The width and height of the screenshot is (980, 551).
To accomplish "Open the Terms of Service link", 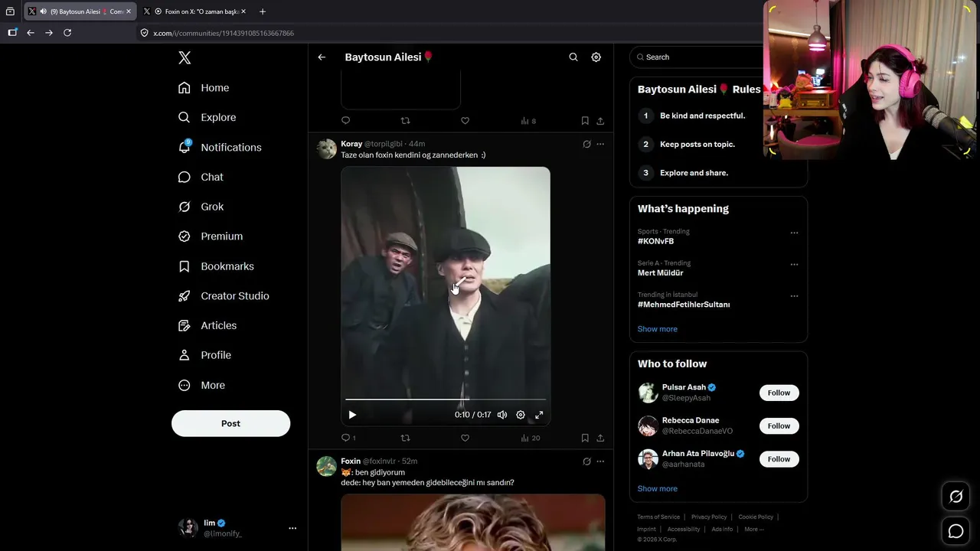I will pyautogui.click(x=658, y=517).
